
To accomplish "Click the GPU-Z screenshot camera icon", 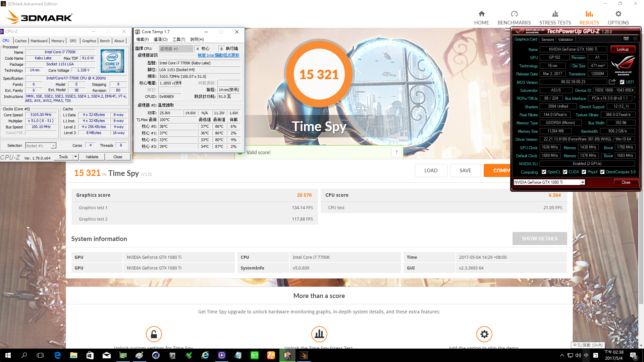I will (x=626, y=39).
